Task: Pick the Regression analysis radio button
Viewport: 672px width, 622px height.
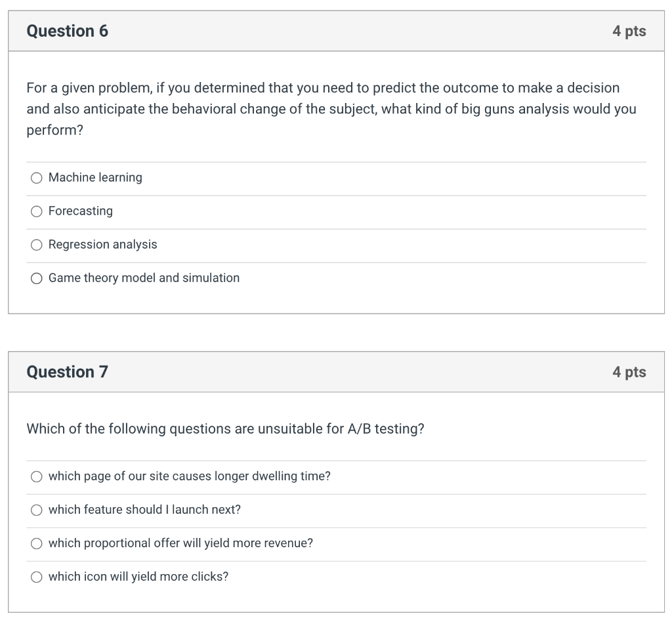Action: pos(37,245)
